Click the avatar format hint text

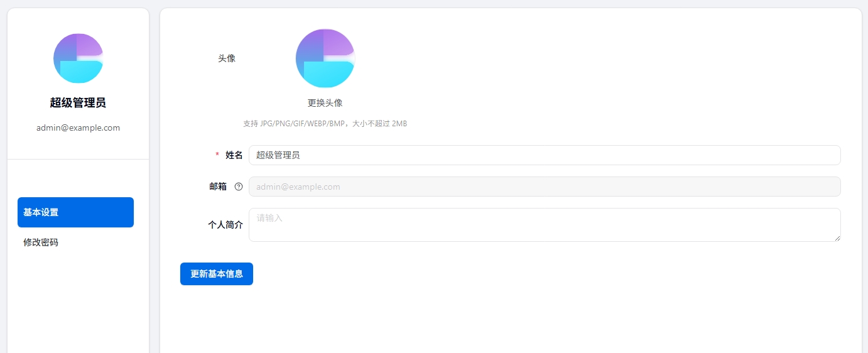tap(325, 124)
